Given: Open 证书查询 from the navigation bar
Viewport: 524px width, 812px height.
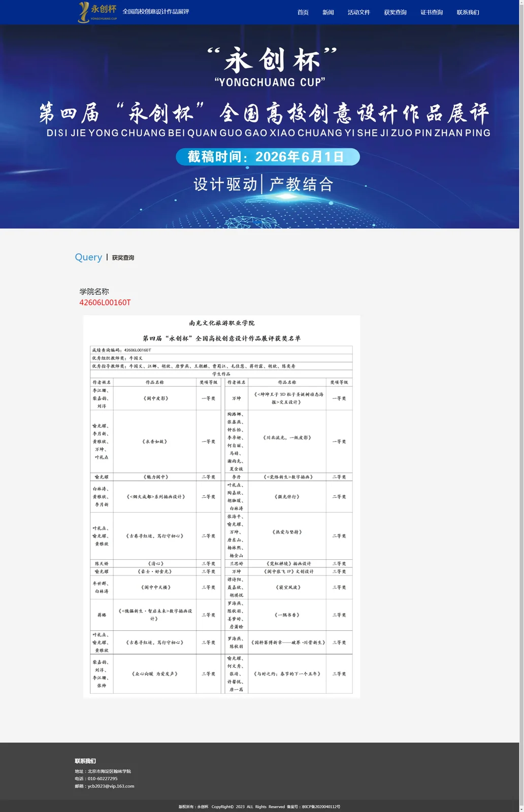Looking at the screenshot, I should coord(432,12).
